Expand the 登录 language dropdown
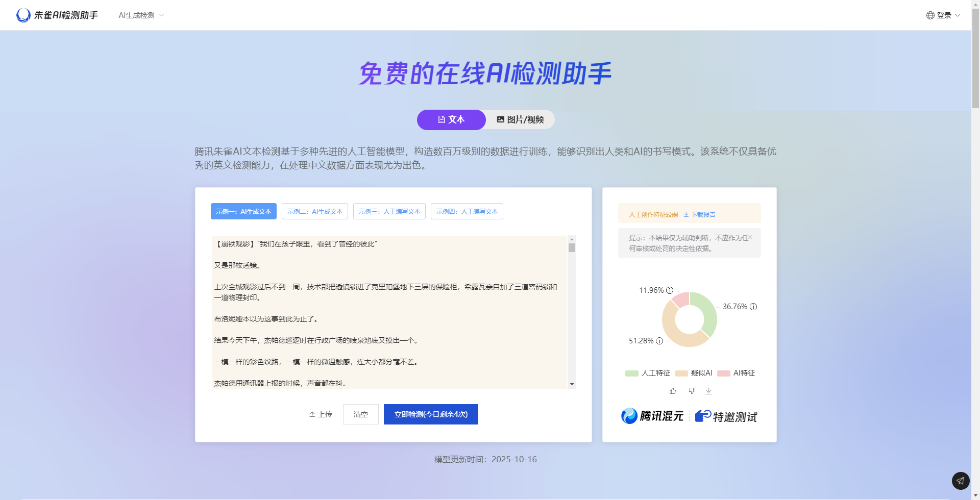The width and height of the screenshot is (980, 500). 943,15
